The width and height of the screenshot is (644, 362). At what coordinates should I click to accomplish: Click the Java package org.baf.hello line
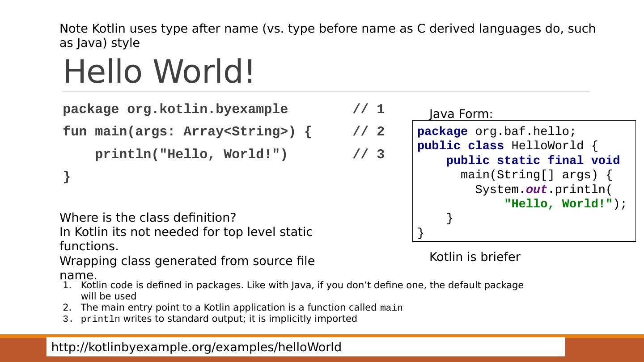496,132
